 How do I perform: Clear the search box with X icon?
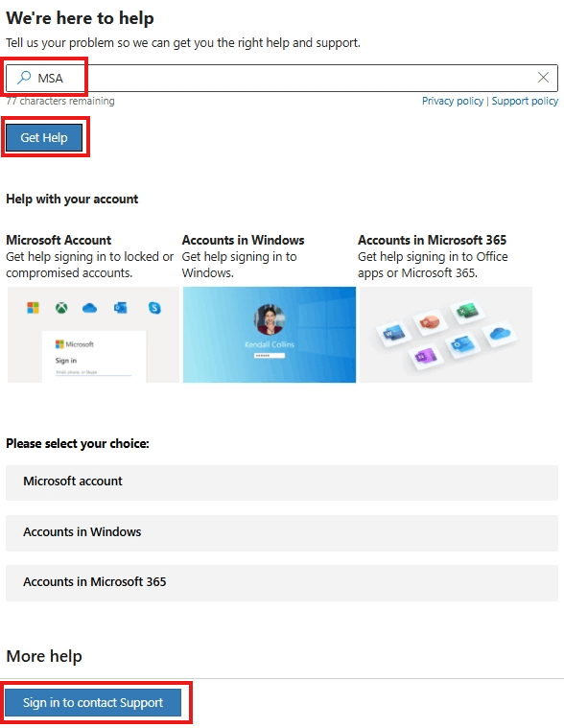pos(543,78)
